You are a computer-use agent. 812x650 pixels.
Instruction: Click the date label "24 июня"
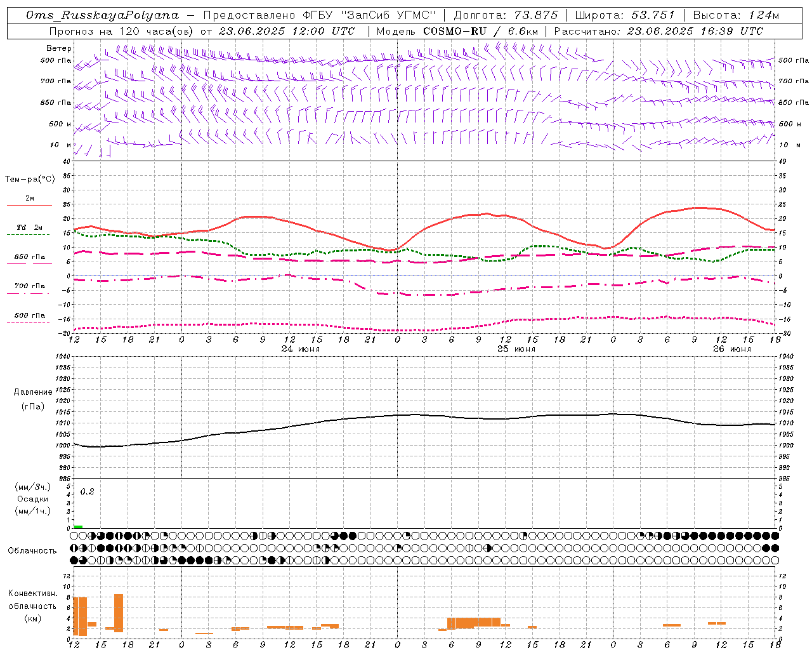tap(301, 349)
